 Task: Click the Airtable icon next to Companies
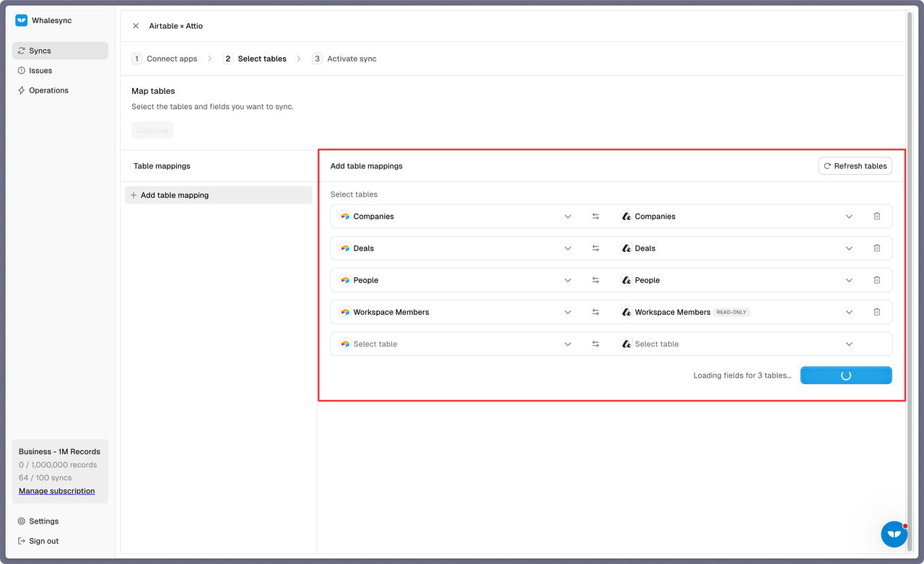coord(345,217)
